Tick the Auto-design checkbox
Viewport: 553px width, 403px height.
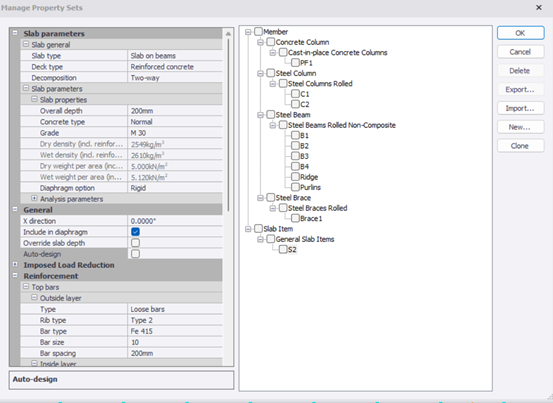135,254
